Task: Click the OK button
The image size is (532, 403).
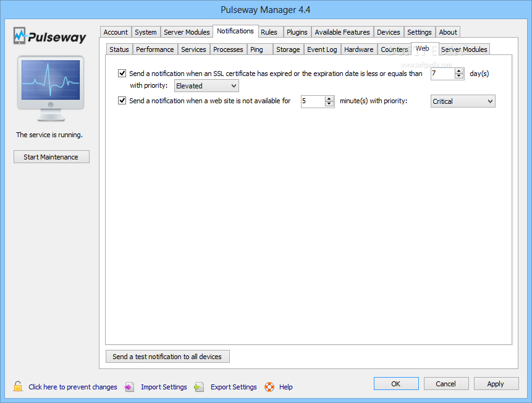Action: 396,384
